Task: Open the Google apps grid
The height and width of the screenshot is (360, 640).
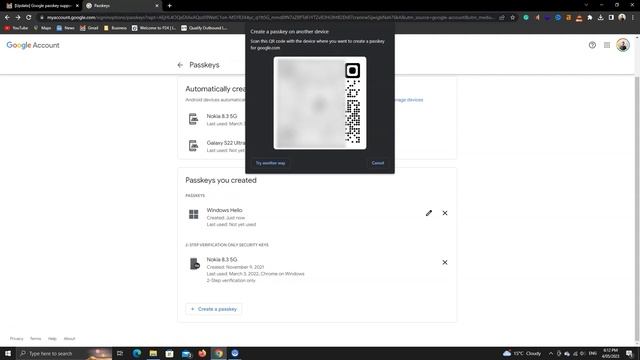Action: coord(607,45)
